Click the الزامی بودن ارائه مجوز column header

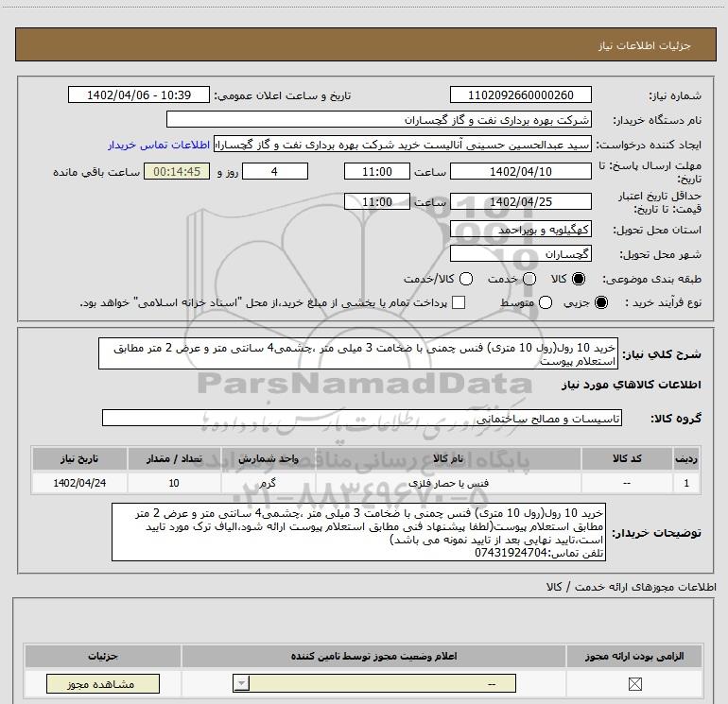(633, 656)
